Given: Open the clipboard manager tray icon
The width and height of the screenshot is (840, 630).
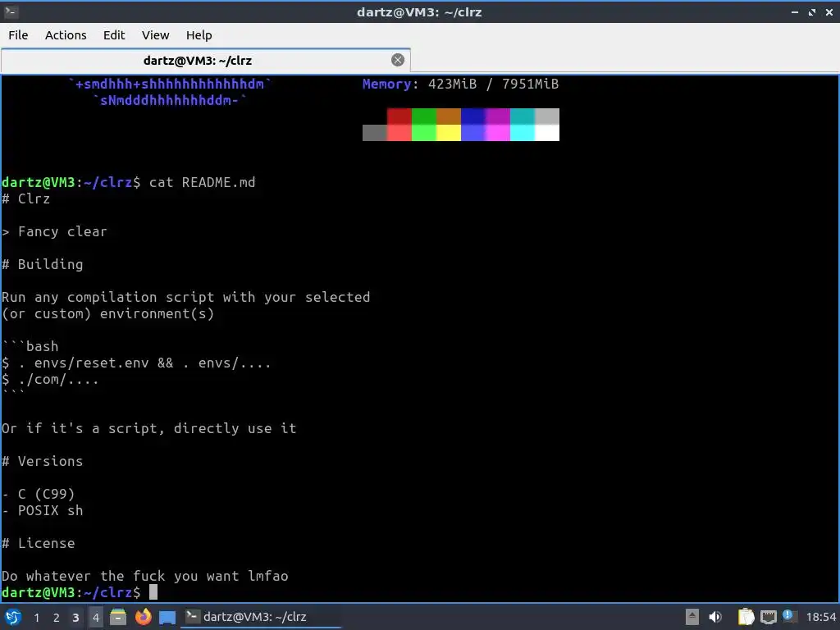Looking at the screenshot, I should click(746, 617).
